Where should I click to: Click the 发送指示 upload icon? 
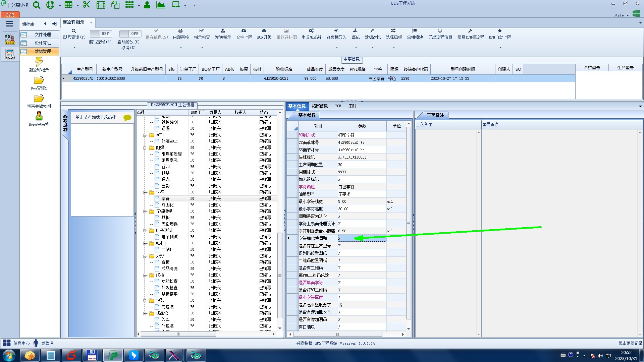point(223,31)
